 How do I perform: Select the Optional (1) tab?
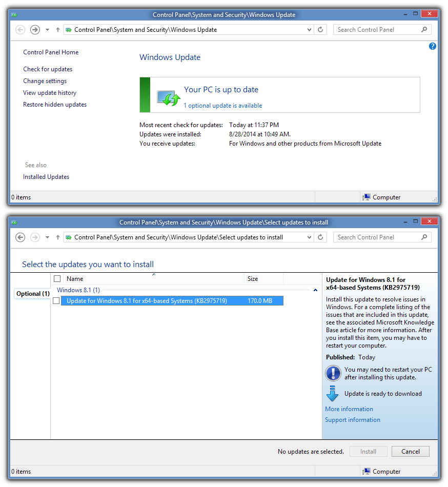[x=33, y=294]
